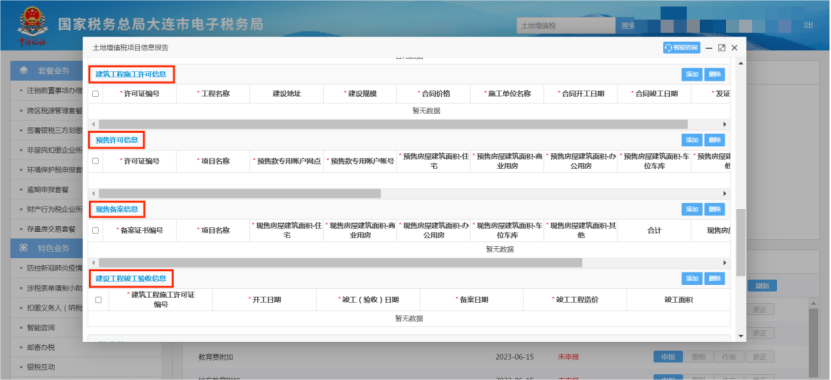Click right arrow of 现售备案信息 table scrollbar
831x380 pixels.
(x=726, y=263)
